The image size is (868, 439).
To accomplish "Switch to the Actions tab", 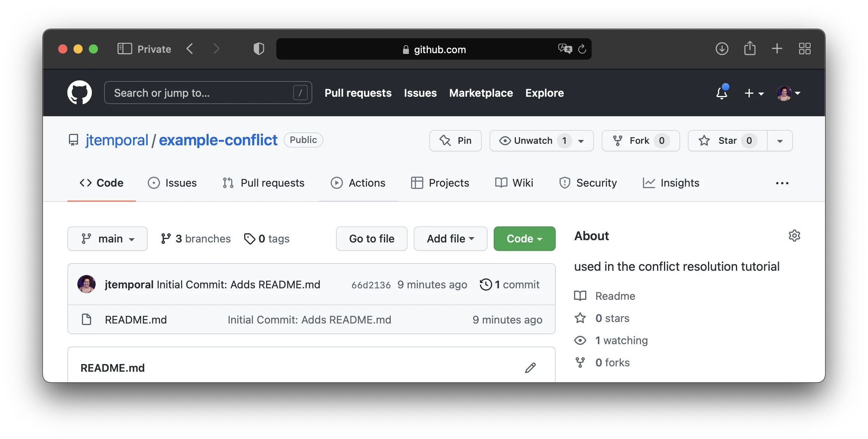I will [x=358, y=183].
